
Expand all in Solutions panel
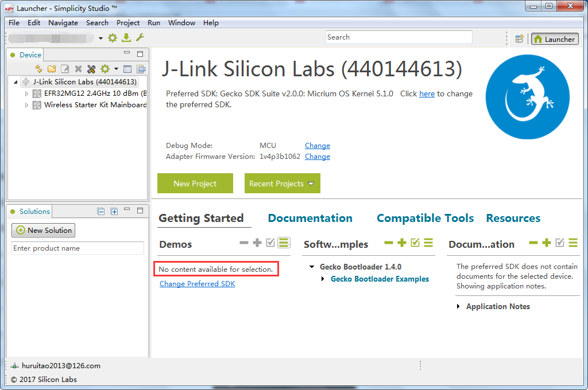tap(114, 212)
